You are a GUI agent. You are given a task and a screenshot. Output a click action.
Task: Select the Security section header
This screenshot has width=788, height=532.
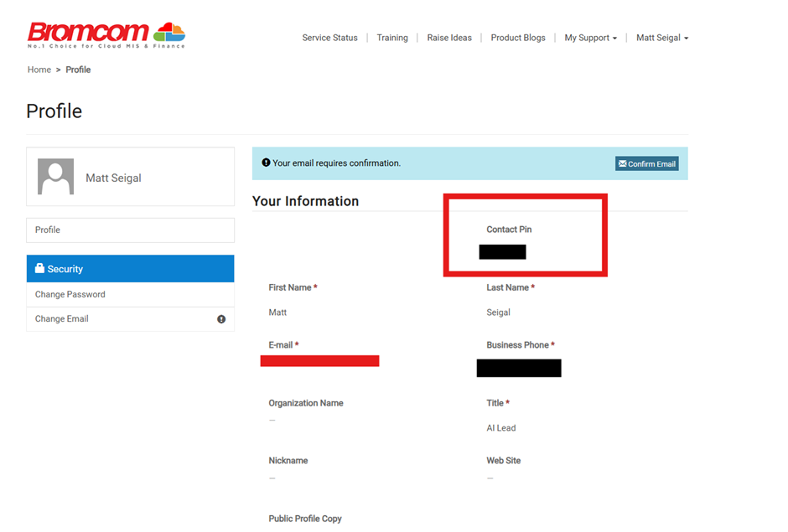pos(130,269)
